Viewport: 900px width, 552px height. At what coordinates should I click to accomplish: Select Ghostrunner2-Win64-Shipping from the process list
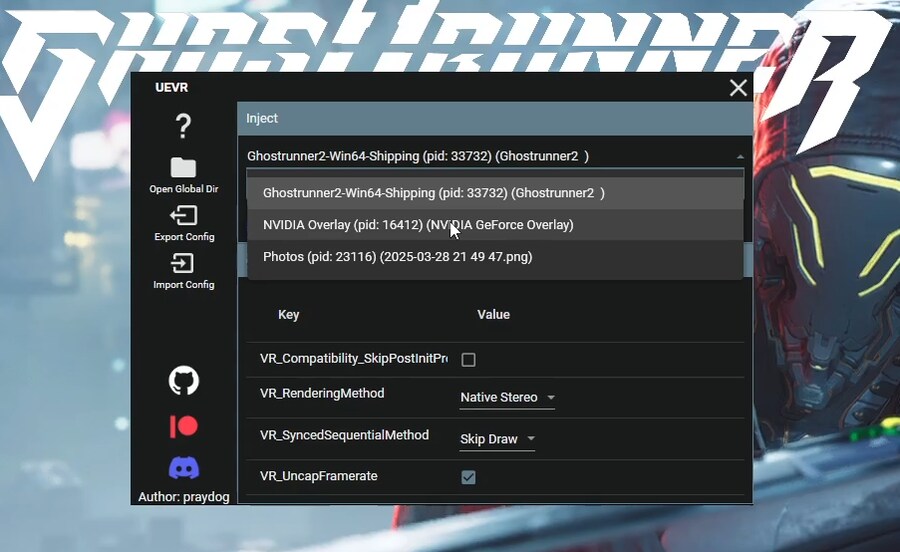click(x=433, y=193)
